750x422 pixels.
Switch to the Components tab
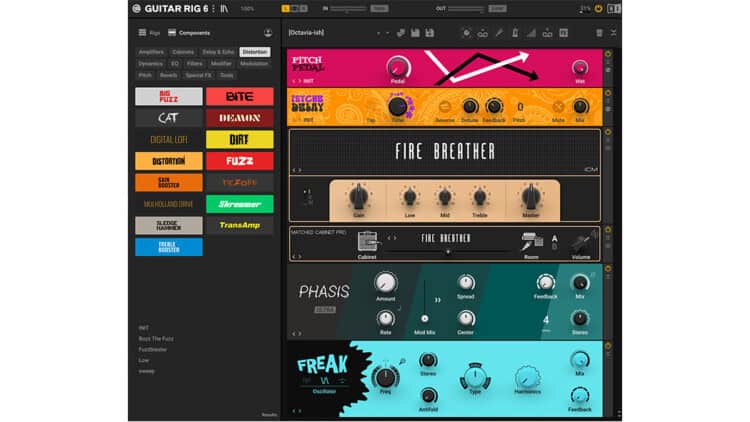189,33
